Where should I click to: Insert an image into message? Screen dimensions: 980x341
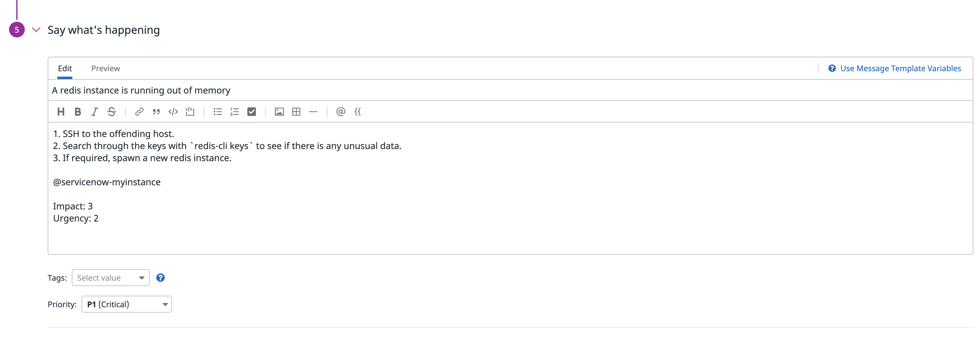click(279, 112)
